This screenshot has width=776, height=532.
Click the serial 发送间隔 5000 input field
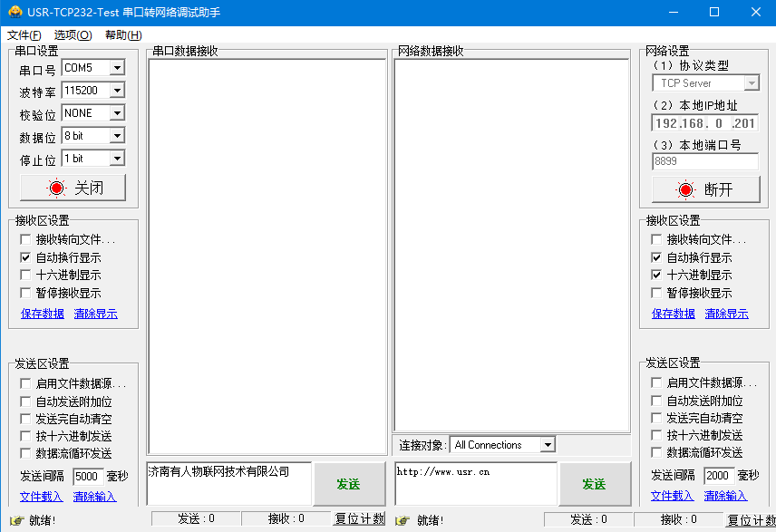tap(86, 476)
